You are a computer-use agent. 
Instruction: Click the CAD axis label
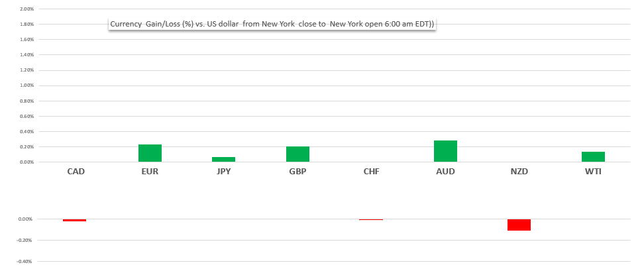click(76, 172)
